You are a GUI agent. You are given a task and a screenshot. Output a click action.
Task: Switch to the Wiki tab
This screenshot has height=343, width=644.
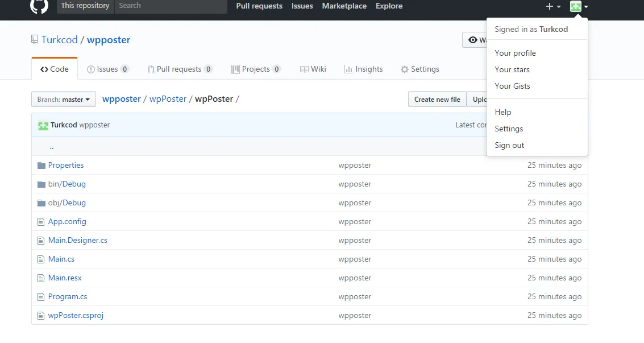pos(313,69)
